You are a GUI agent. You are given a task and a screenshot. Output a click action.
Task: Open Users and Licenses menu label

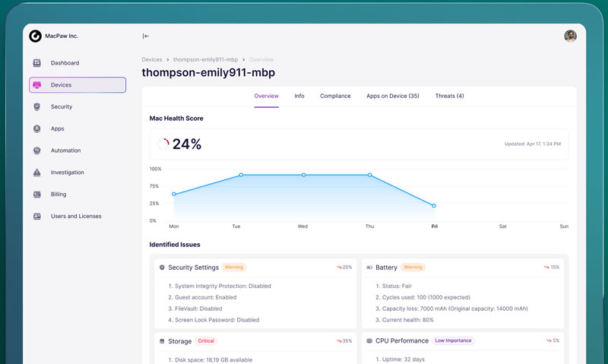(76, 217)
